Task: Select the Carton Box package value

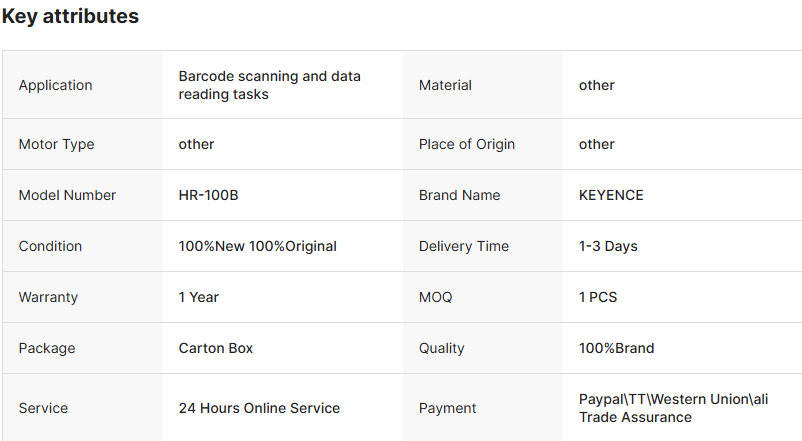Action: [216, 348]
